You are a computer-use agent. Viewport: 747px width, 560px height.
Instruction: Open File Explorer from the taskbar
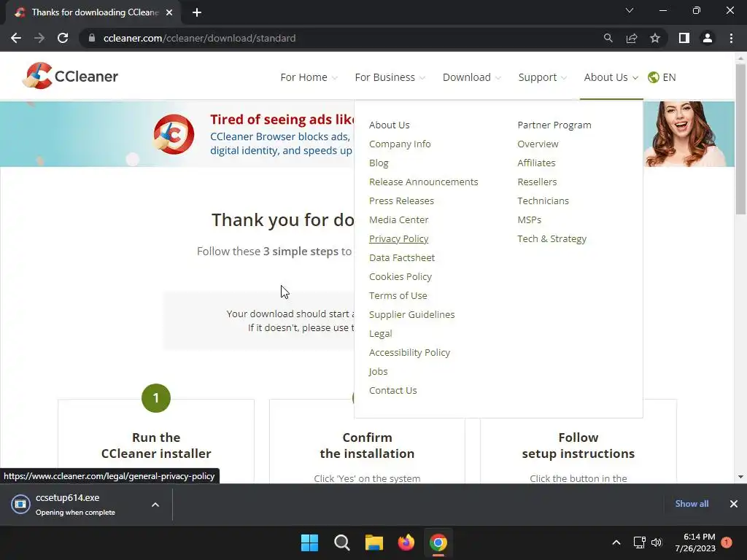pyautogui.click(x=374, y=542)
